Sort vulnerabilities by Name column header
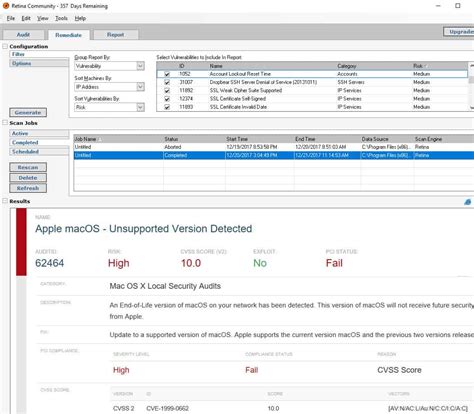Image resolution: width=474 pixels, height=414 pixels. (x=271, y=66)
